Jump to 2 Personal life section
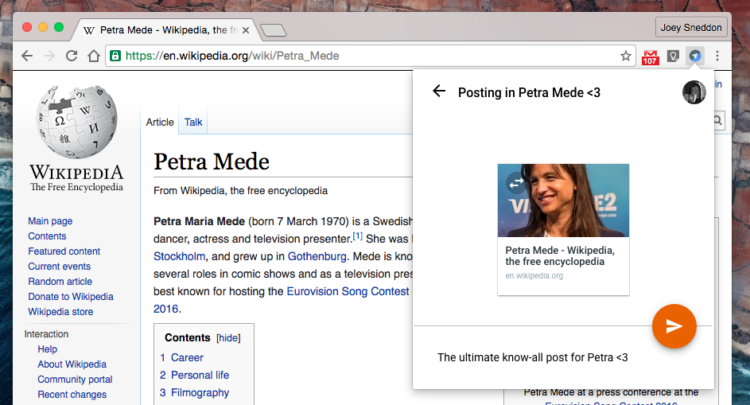 [x=194, y=375]
